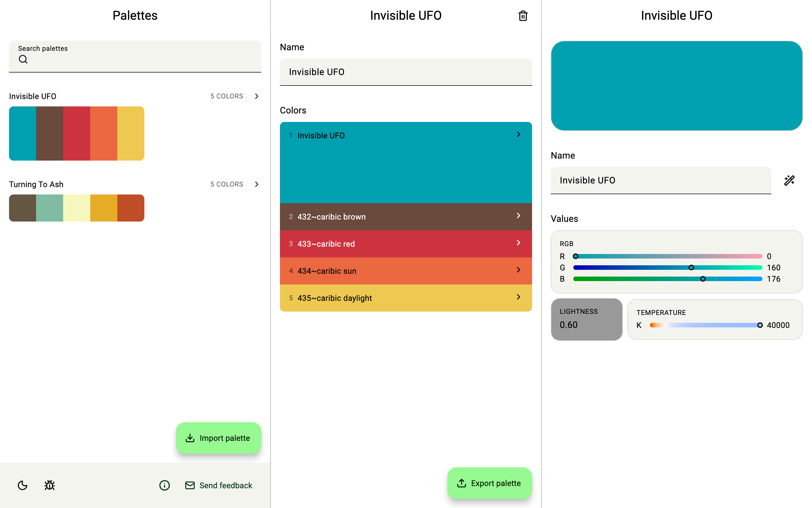The image size is (812, 508).
Task: Click the color Name input field
Action: 661,180
